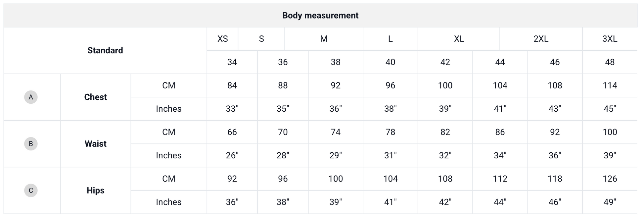Click the M size column header
This screenshot has height=217, width=644.
coord(324,39)
